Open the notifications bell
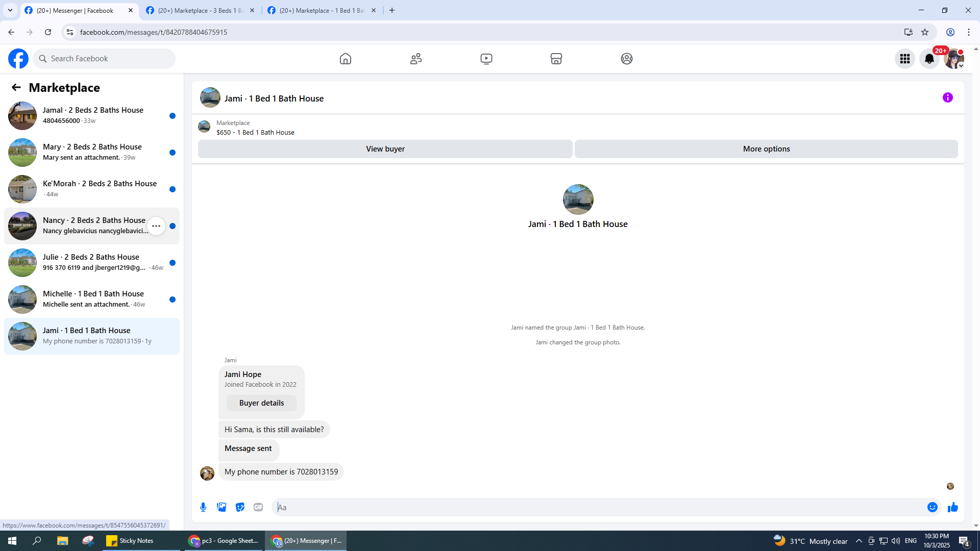The width and height of the screenshot is (980, 551). 929,59
